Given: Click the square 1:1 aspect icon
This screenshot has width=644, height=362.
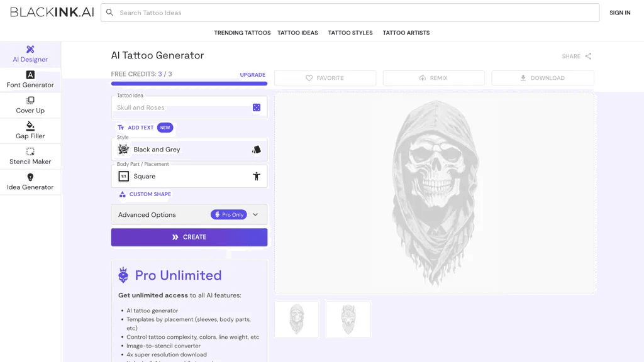Looking at the screenshot, I should [124, 176].
